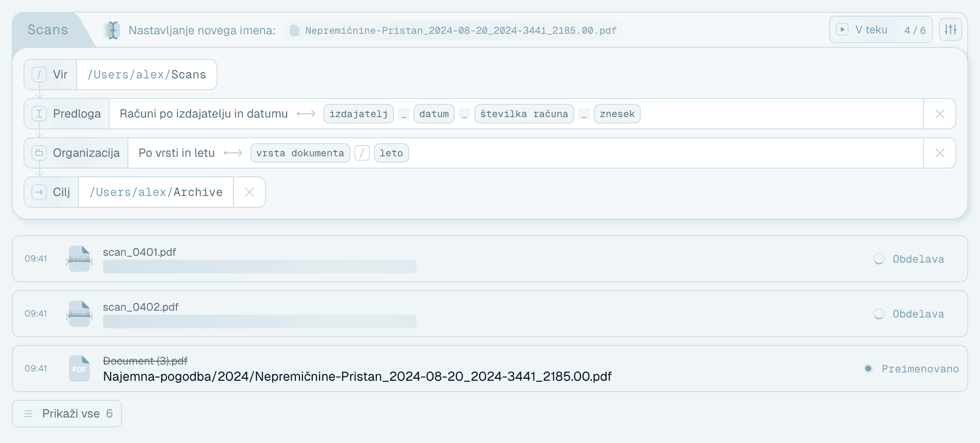Viewport: 980px width, 443px height.
Task: Select the struck-through Document (3).pdf name
Action: pos(145,361)
